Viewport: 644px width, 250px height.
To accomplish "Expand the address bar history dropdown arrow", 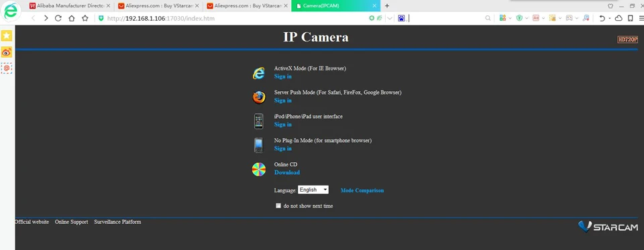I will [389, 18].
